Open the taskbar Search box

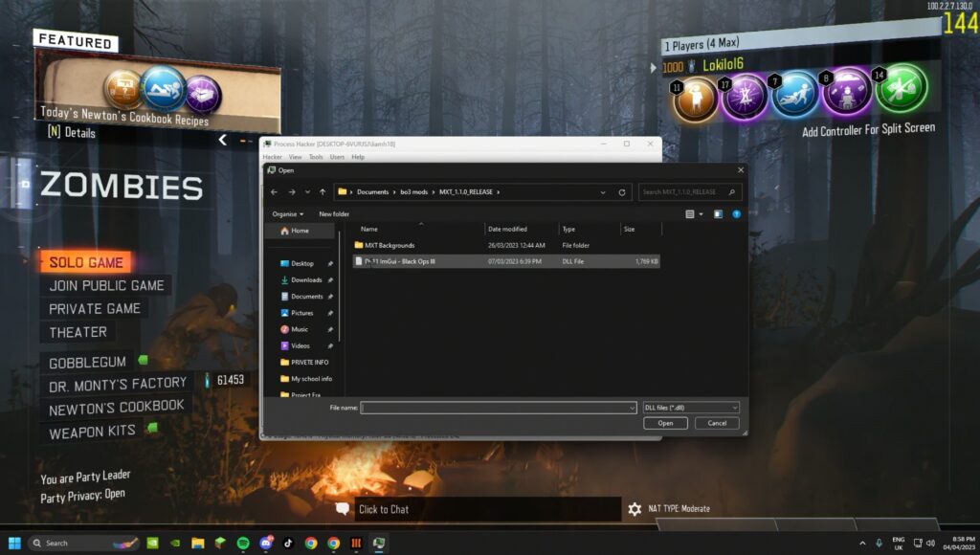pyautogui.click(x=83, y=544)
